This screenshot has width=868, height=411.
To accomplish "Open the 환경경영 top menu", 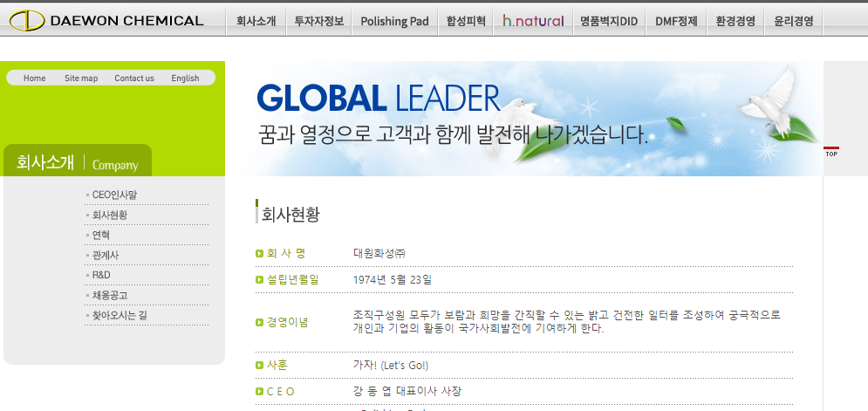I will 735,21.
